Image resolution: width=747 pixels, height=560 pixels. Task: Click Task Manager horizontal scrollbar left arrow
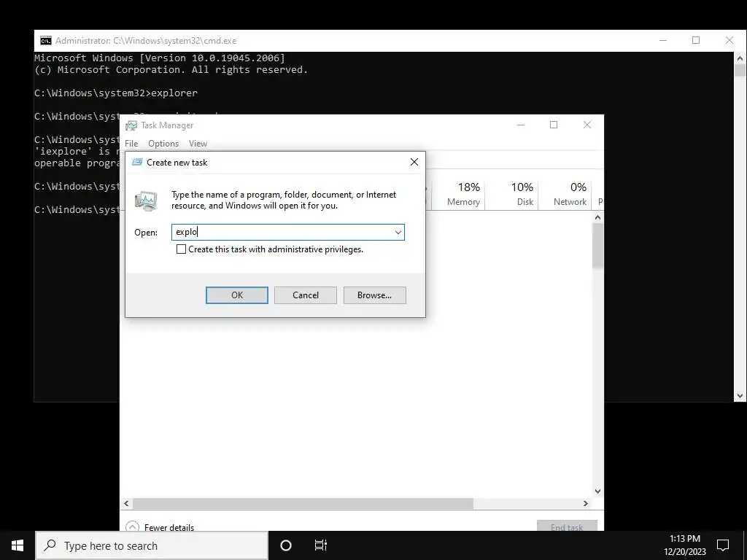click(x=126, y=503)
